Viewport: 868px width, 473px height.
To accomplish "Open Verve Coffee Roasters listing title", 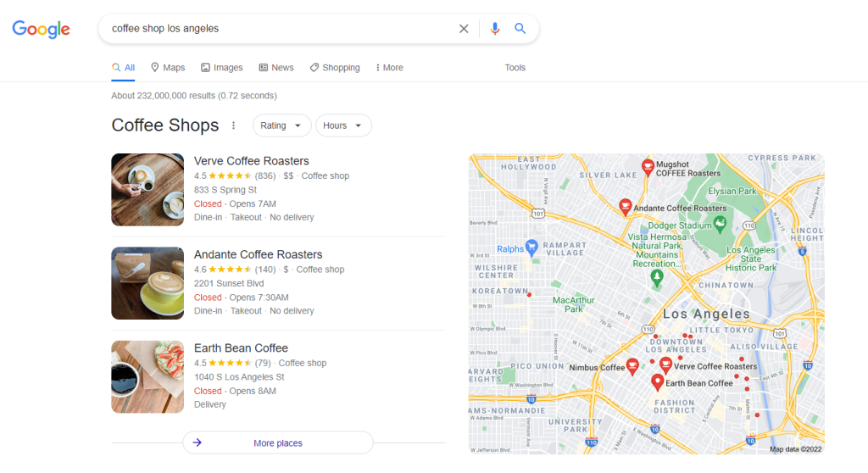I will pyautogui.click(x=251, y=161).
